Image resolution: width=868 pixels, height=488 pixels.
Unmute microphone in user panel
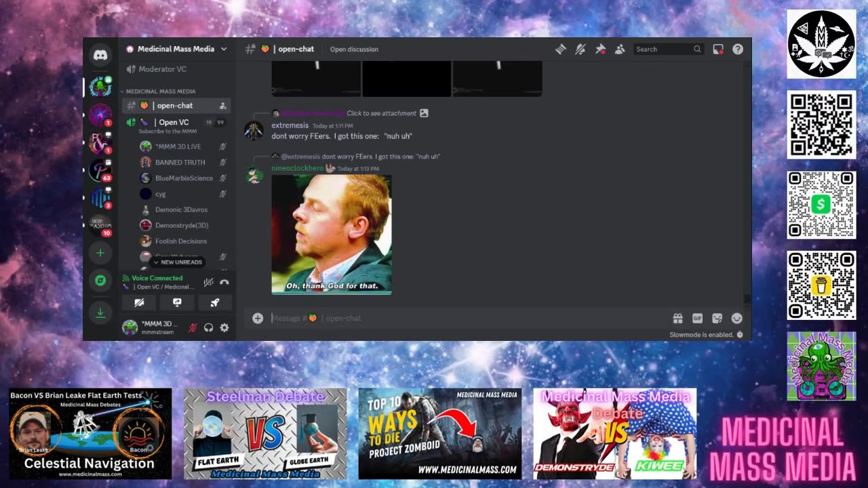pyautogui.click(x=193, y=327)
